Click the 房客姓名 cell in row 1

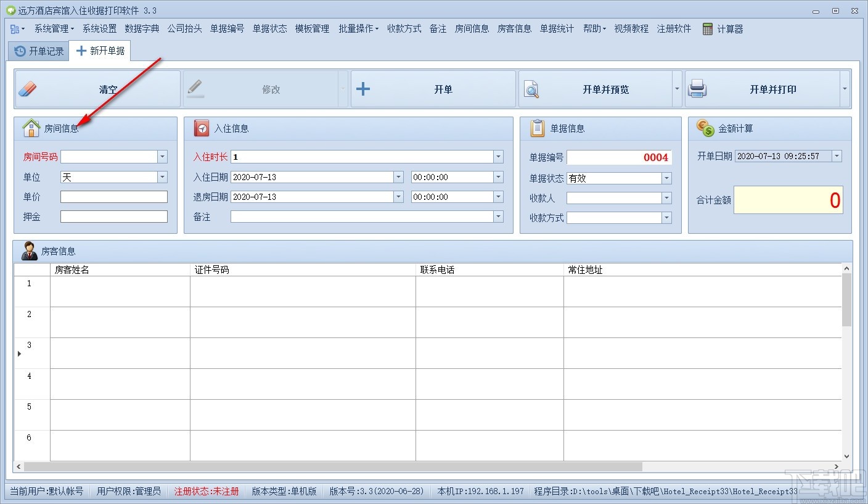tap(120, 291)
